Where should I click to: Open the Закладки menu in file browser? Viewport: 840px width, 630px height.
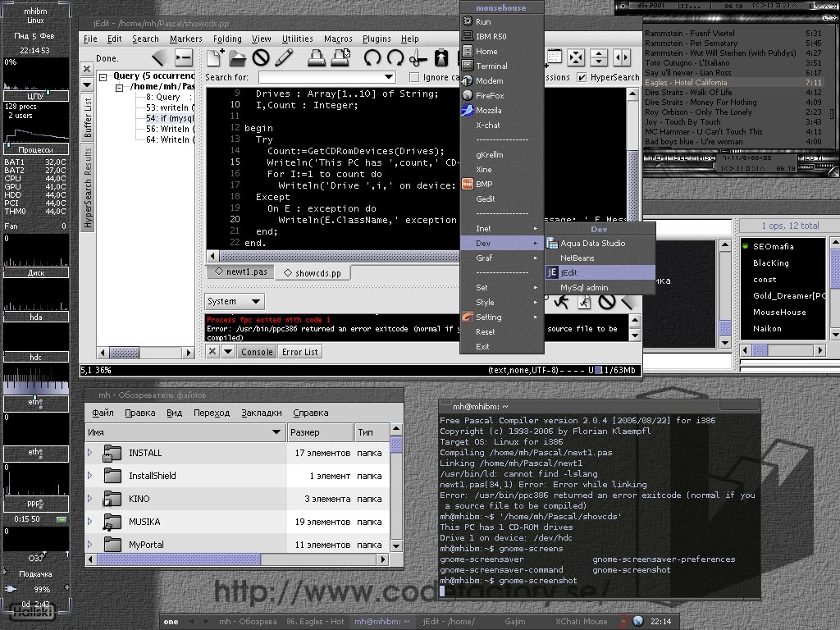(262, 413)
